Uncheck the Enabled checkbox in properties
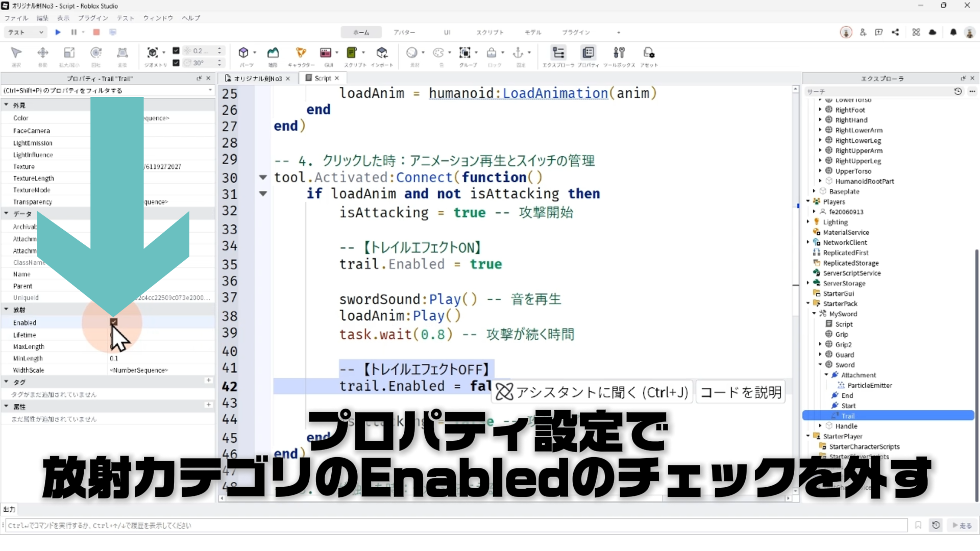 [x=114, y=322]
